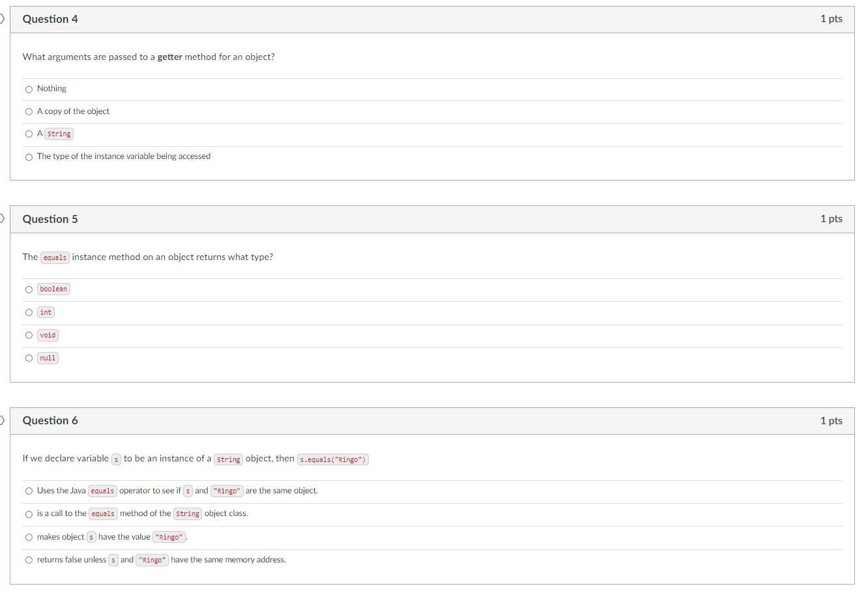Screen dimensions: 868x595
Task: Pick "The type of the instance variable" option
Action: pos(29,157)
